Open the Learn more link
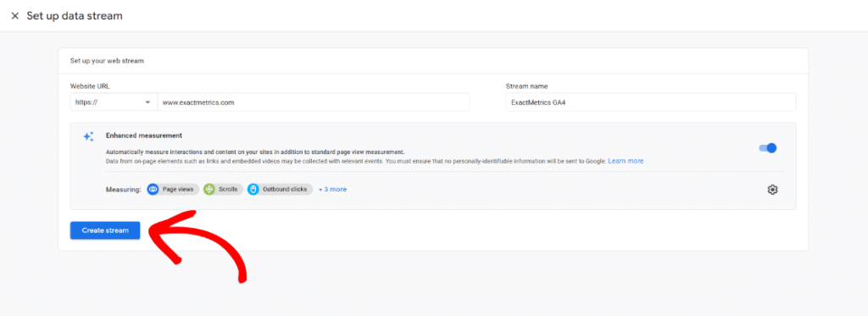This screenshot has width=868, height=316. point(626,161)
